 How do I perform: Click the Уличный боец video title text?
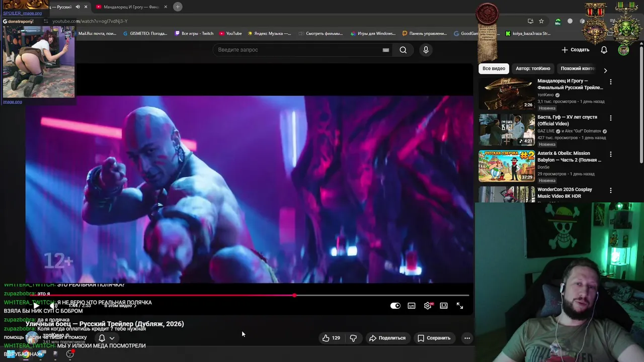(x=105, y=324)
